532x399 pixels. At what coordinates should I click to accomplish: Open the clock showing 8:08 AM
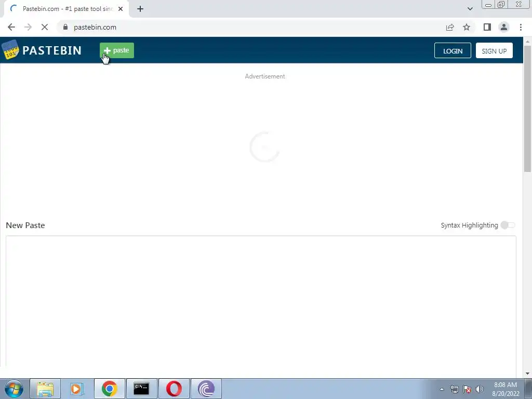[506, 389]
